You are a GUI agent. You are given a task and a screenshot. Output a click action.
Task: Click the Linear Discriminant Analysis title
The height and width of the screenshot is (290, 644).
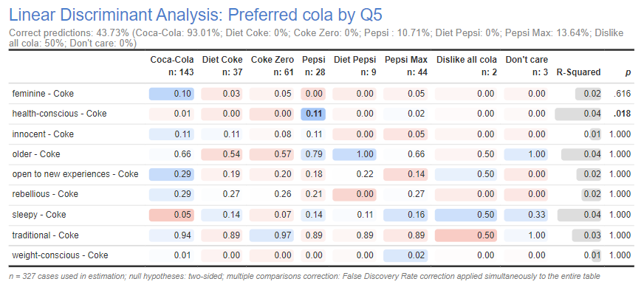pos(196,15)
